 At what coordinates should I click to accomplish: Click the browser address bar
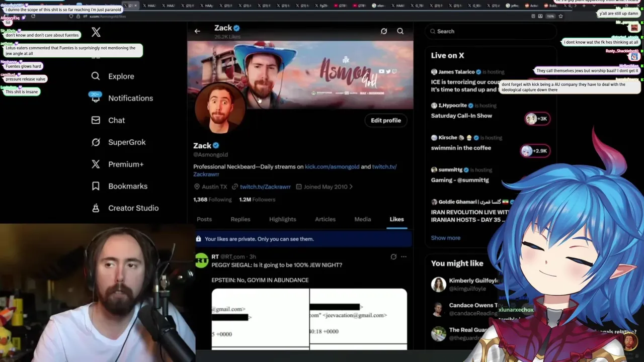[302, 16]
